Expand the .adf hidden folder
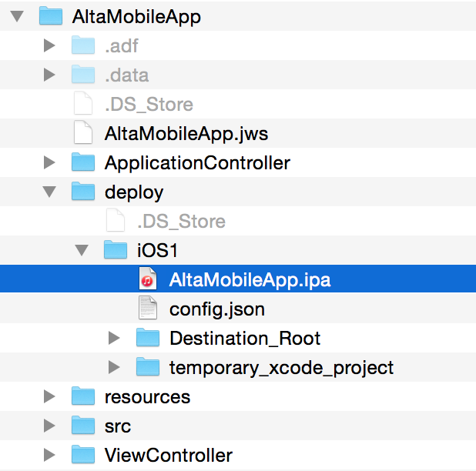This screenshot has height=471, width=476. point(49,45)
